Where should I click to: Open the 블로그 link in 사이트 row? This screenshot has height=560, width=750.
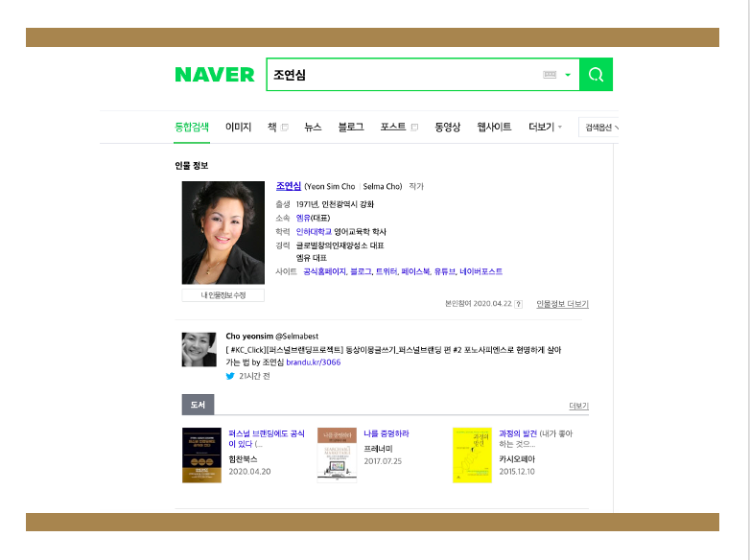(361, 271)
